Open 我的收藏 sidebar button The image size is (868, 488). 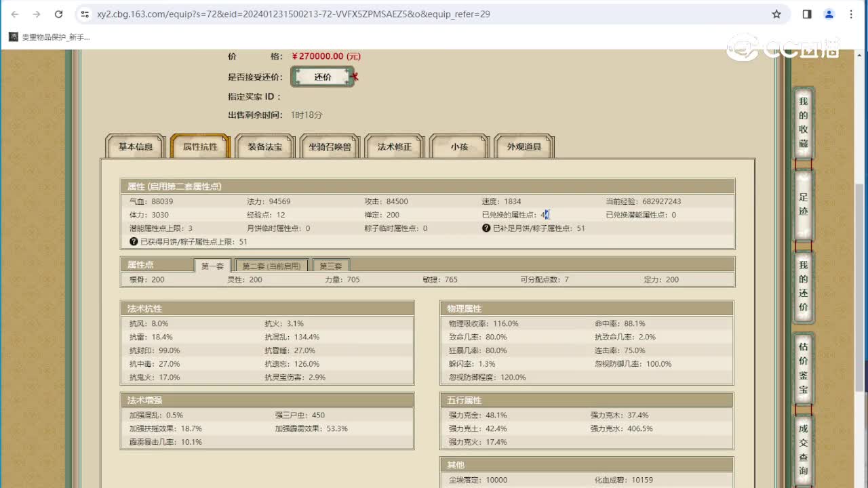click(x=803, y=123)
